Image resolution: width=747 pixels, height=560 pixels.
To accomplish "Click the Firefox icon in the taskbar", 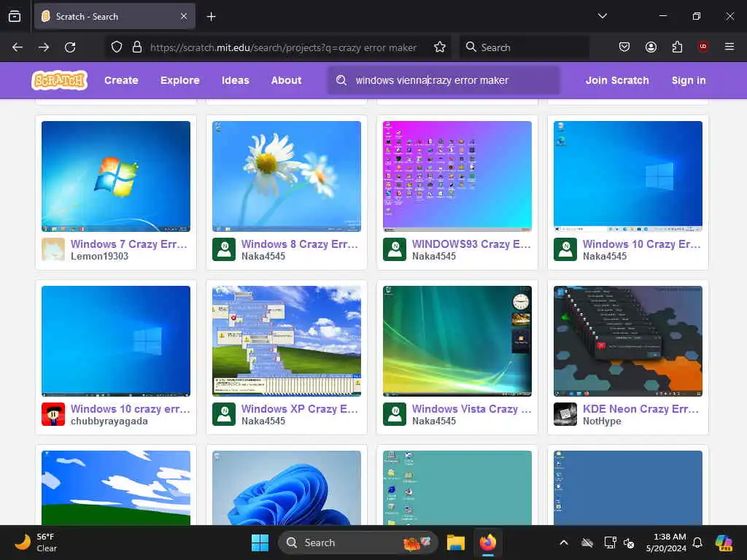I will [x=488, y=542].
